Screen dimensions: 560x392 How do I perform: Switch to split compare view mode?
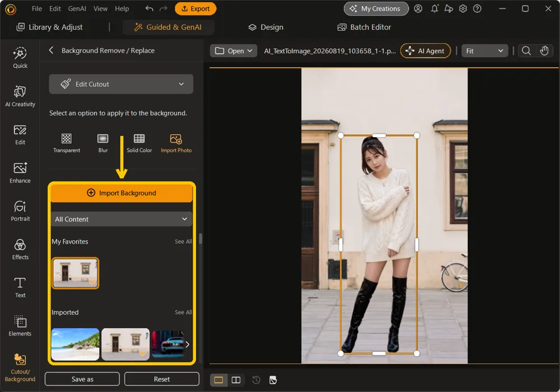coord(236,380)
